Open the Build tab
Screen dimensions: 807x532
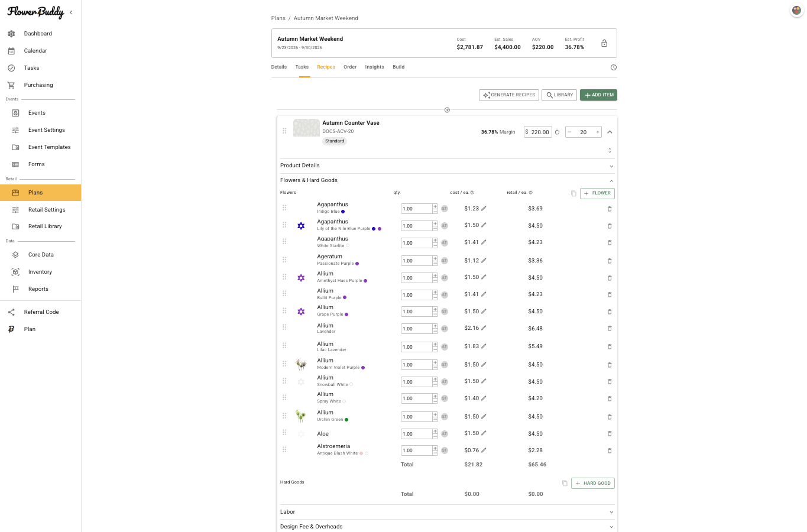point(398,67)
